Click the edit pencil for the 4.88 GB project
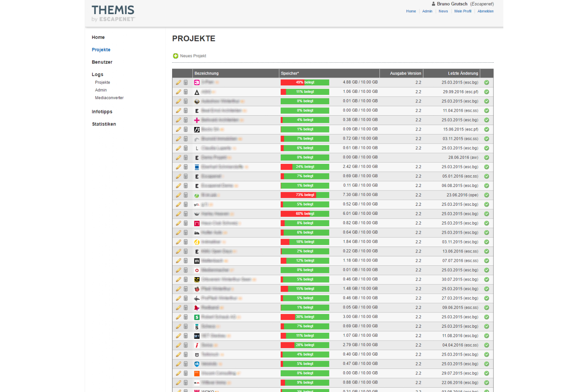The image size is (588, 392). [178, 82]
